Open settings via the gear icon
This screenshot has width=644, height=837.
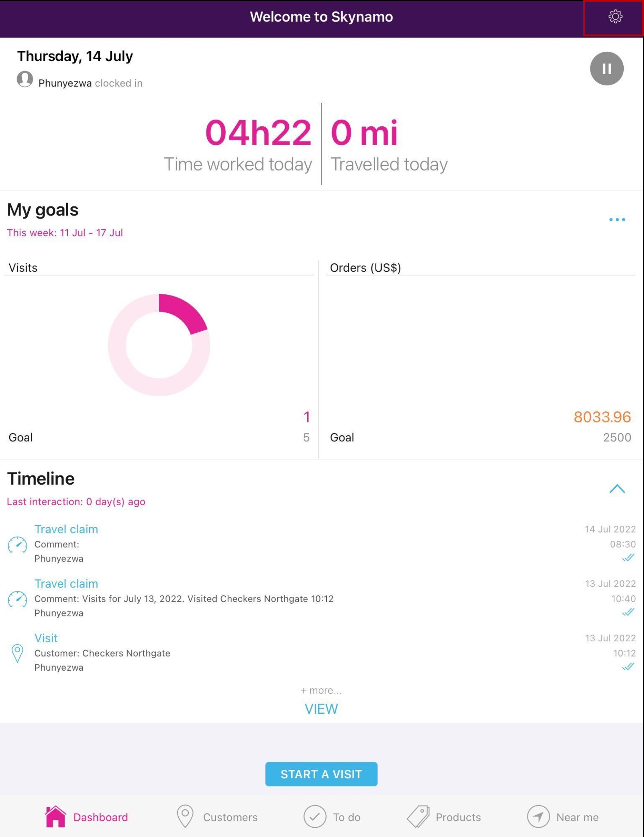coord(615,17)
